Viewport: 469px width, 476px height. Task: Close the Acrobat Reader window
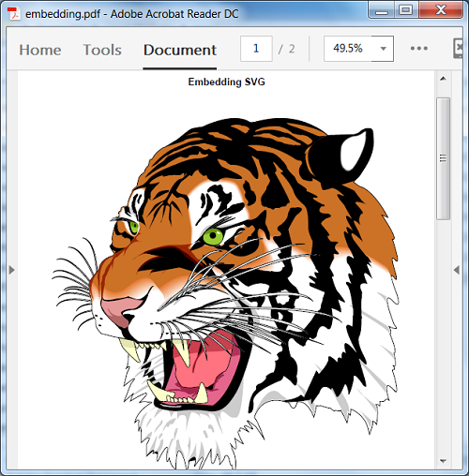click(441, 10)
